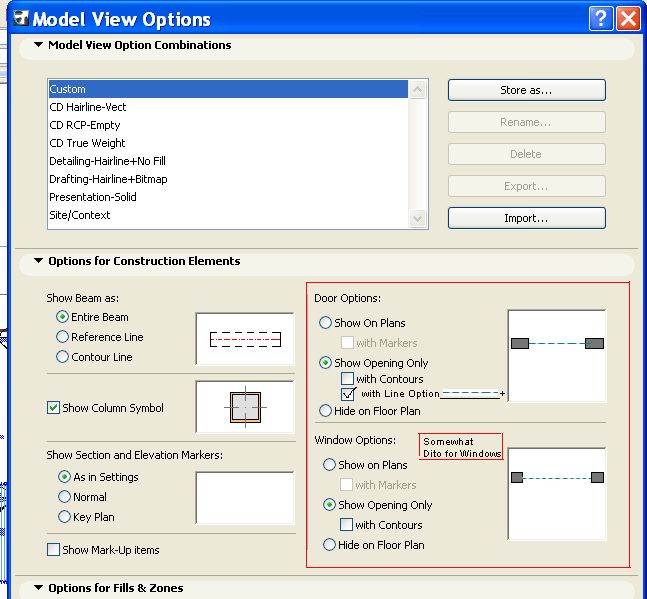
Task: Click the beam display preview image
Action: click(x=245, y=339)
